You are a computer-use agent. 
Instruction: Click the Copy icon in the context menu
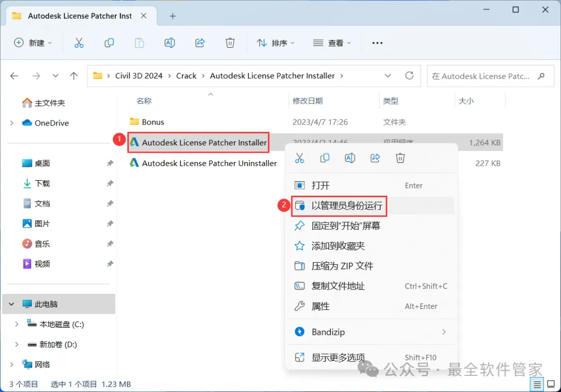(x=325, y=158)
